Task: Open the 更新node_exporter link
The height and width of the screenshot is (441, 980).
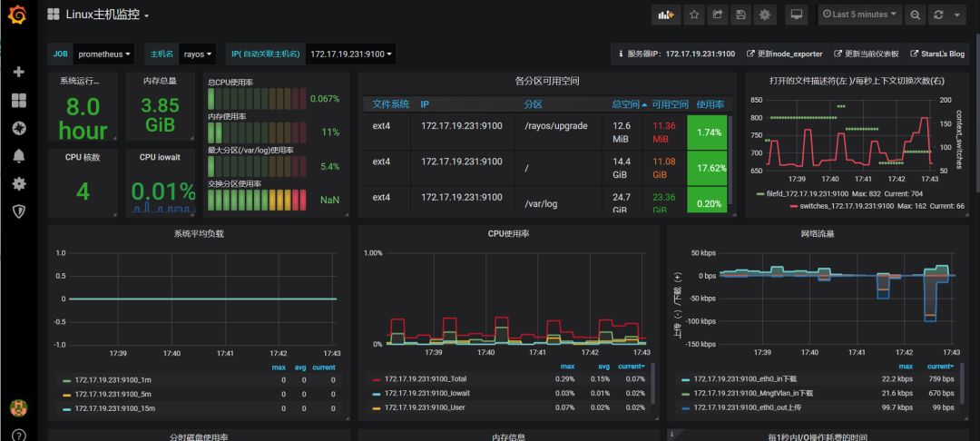Action: pos(785,54)
